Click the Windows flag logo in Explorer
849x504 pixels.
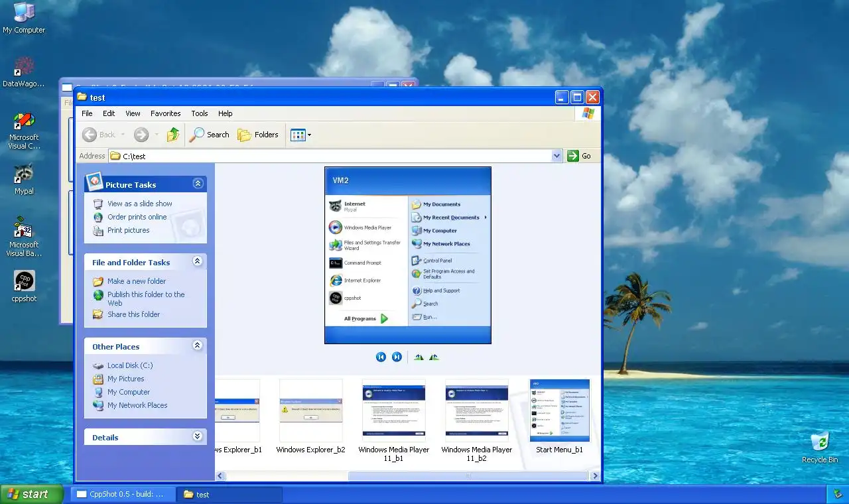588,113
